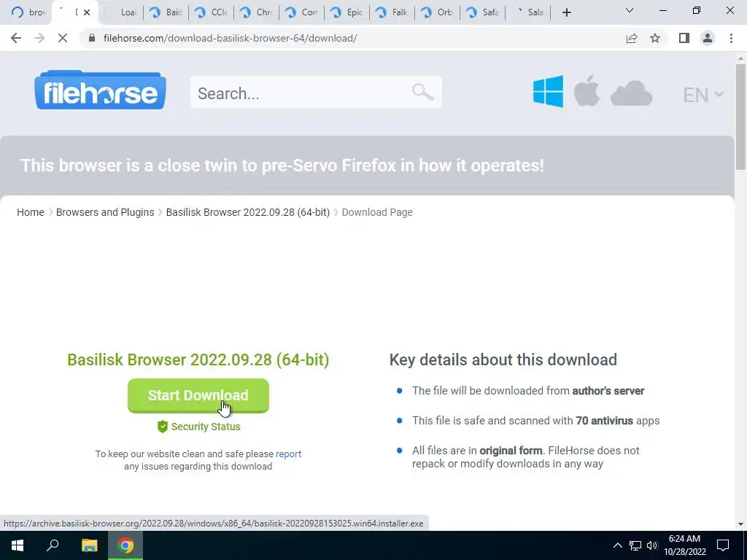747x560 pixels.
Task: Click the Chrome taskbar icon
Action: click(125, 545)
